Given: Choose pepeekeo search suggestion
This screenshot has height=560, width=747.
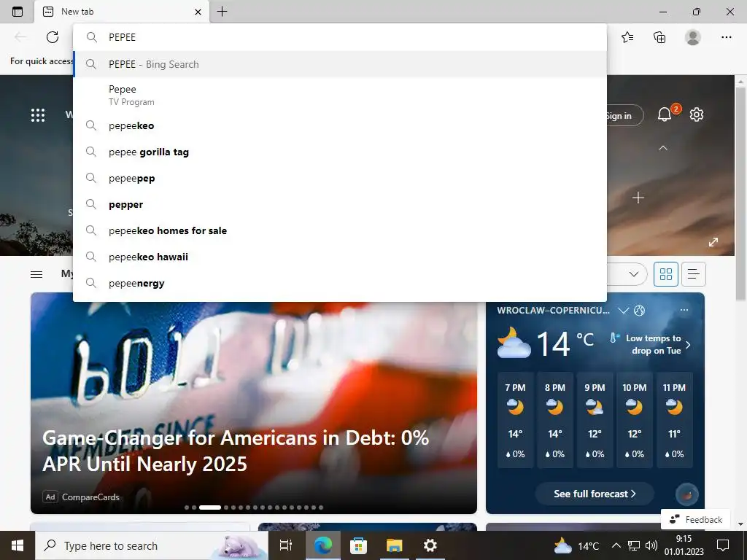Looking at the screenshot, I should [340, 125].
